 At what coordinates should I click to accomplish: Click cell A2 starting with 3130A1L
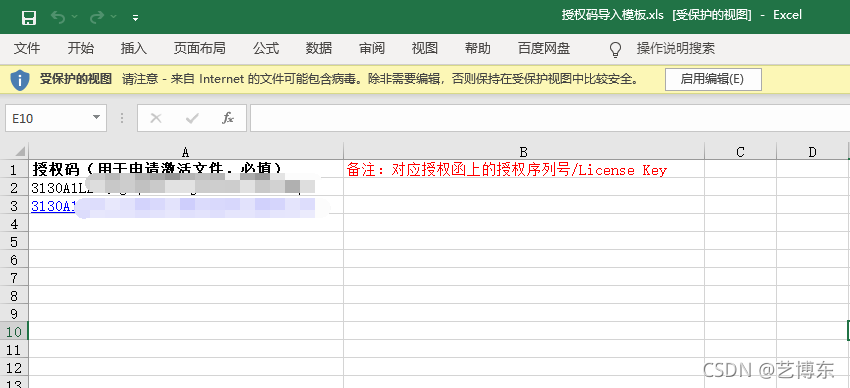tap(186, 187)
